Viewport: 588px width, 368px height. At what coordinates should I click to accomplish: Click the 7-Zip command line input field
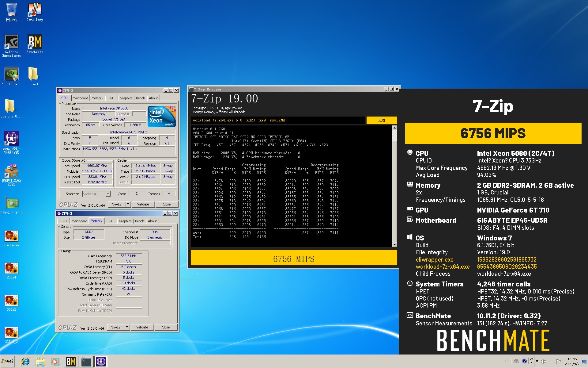coord(278,120)
